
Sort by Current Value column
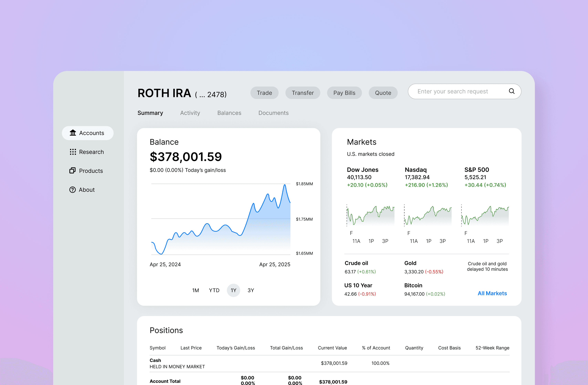click(x=332, y=348)
